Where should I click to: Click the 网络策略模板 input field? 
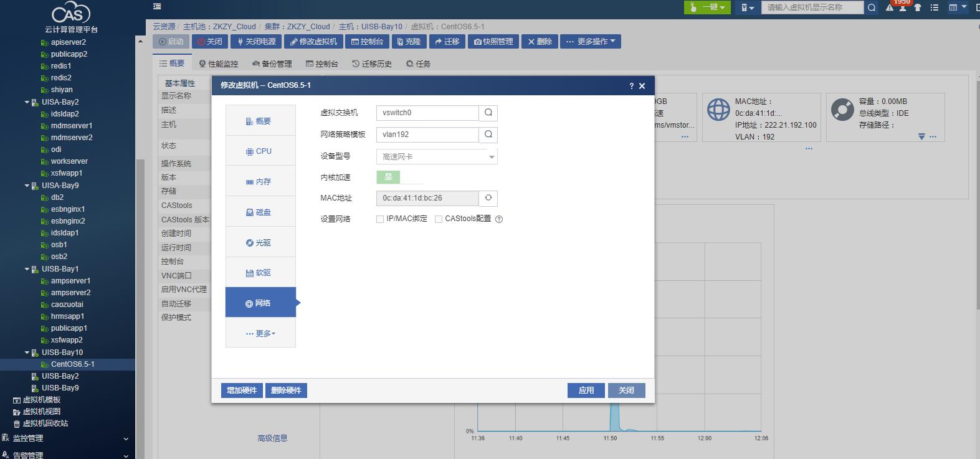[427, 135]
